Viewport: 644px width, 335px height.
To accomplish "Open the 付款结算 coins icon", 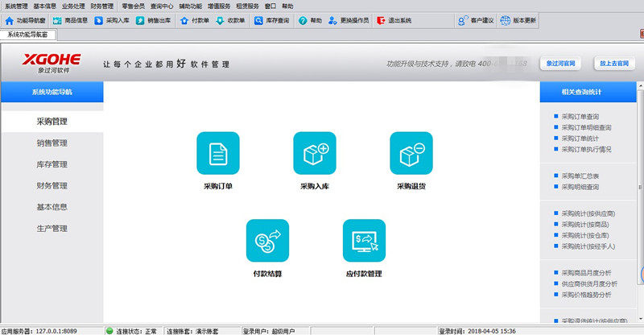I will [x=267, y=241].
